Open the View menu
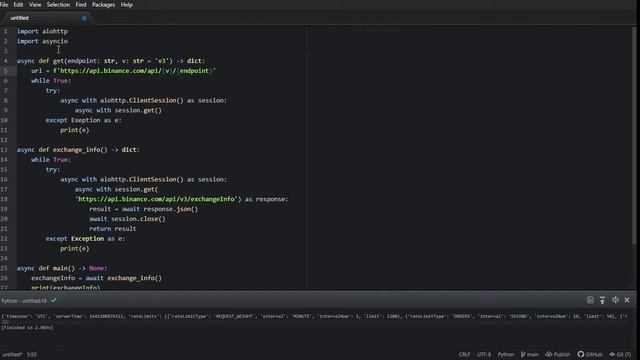640x360 pixels. coord(35,5)
